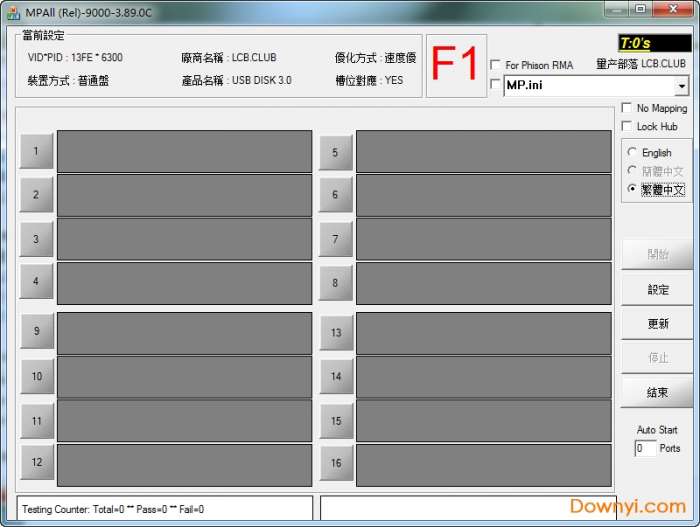The width and height of the screenshot is (700, 527).
Task: Click the 更新 update button
Action: point(657,324)
